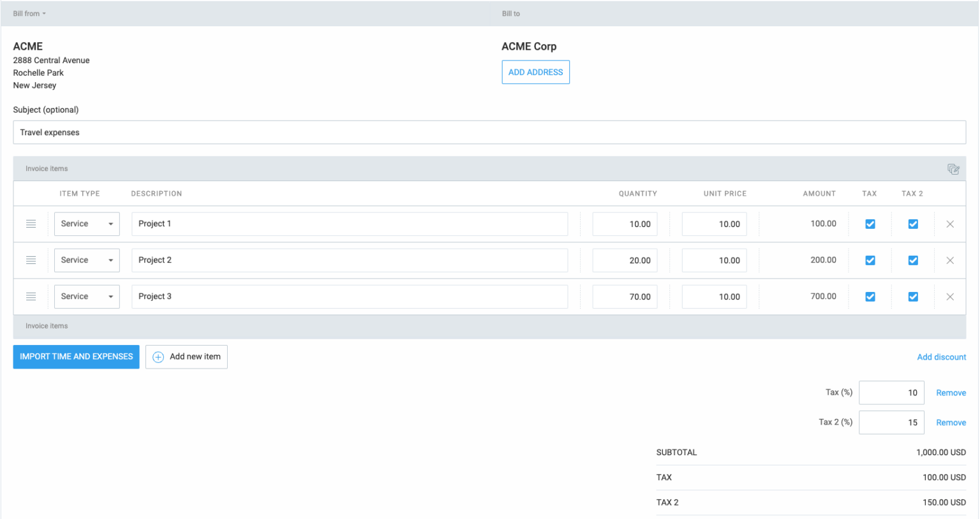Uncheck Tax checkbox for Project 1
Image resolution: width=980 pixels, height=519 pixels.
point(870,224)
